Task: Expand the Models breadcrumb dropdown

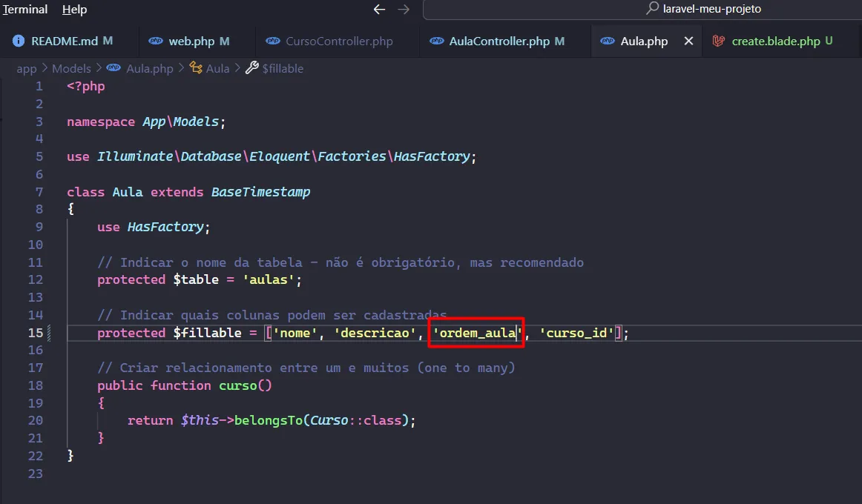Action: [71, 68]
